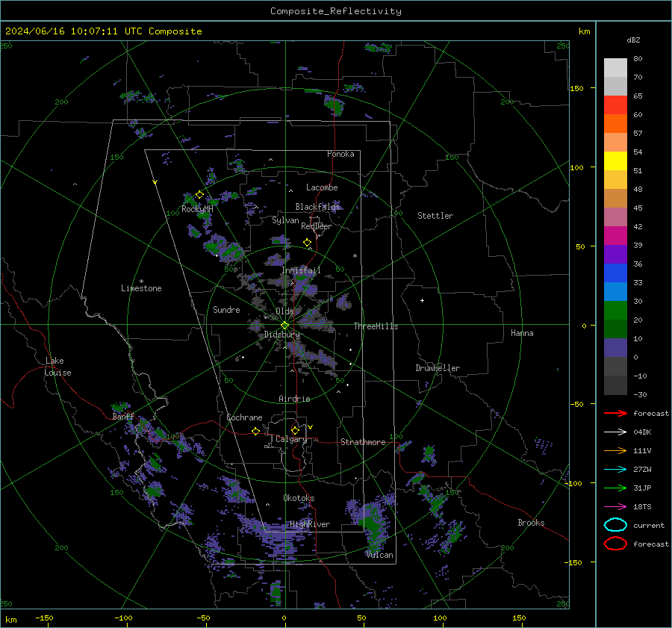Click the 150 tick on right km axis
Screen dimensions: 672x628
click(x=576, y=88)
